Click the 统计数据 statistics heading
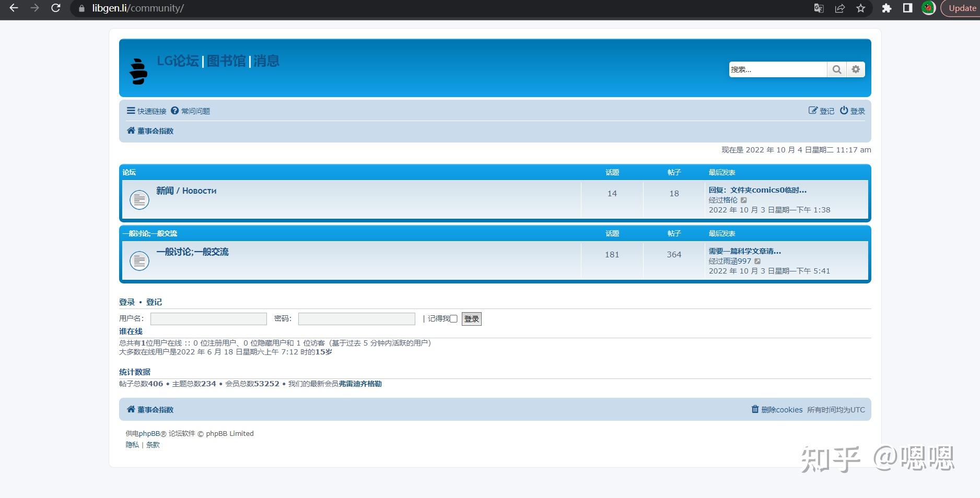Screen dimensions: 980x498 tap(135, 372)
